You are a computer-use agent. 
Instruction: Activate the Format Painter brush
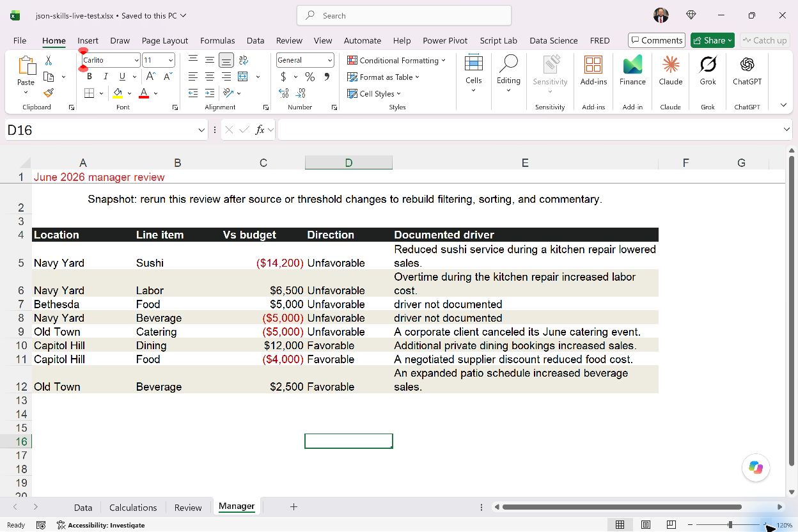tap(49, 93)
